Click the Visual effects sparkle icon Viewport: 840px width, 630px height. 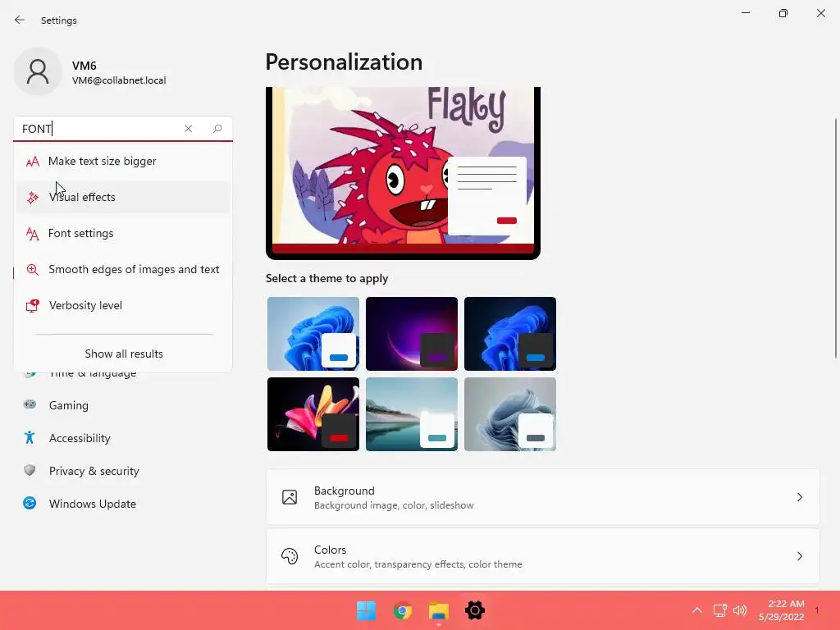click(33, 197)
